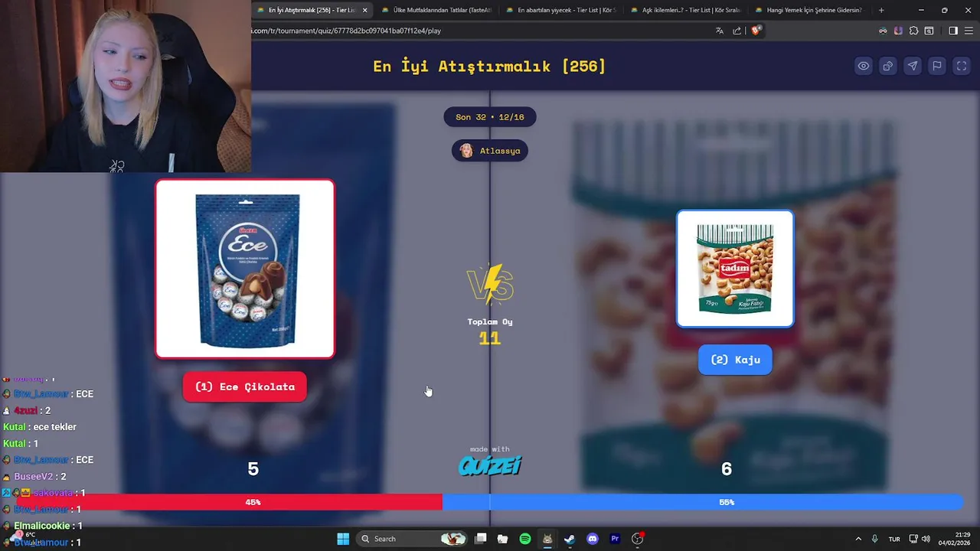Vote for (1) Ece Çikolata button
The width and height of the screenshot is (980, 551).
245,386
